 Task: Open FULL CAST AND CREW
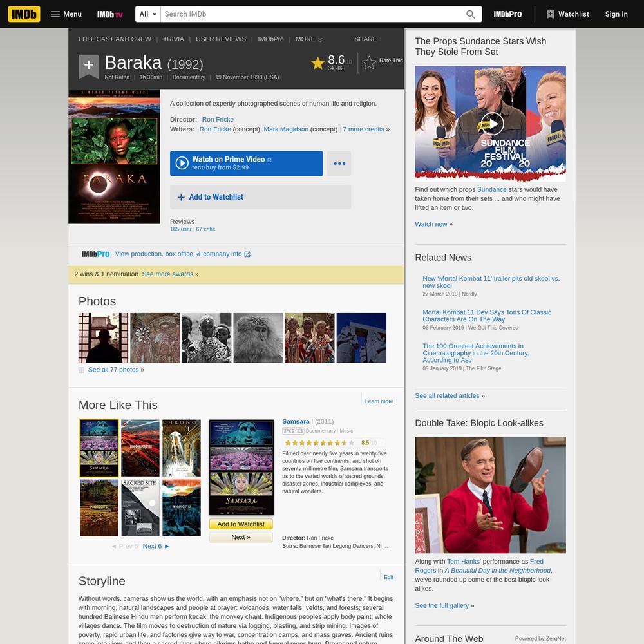pyautogui.click(x=115, y=39)
